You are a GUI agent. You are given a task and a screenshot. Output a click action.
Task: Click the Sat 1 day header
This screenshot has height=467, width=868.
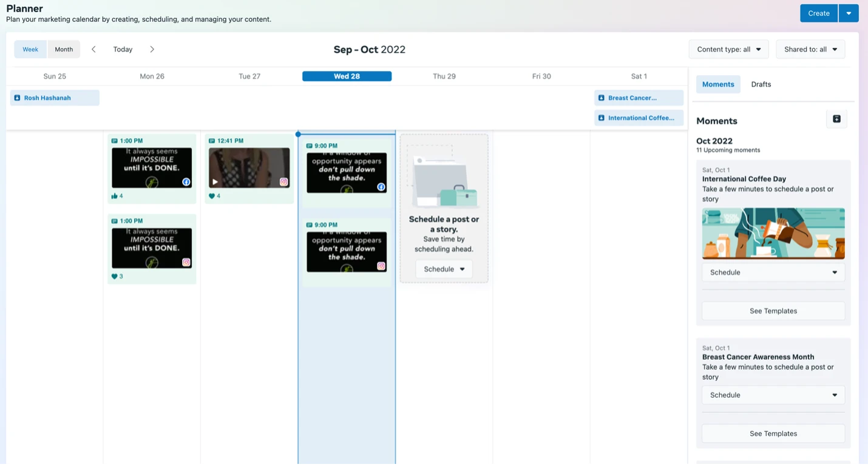pyautogui.click(x=639, y=76)
